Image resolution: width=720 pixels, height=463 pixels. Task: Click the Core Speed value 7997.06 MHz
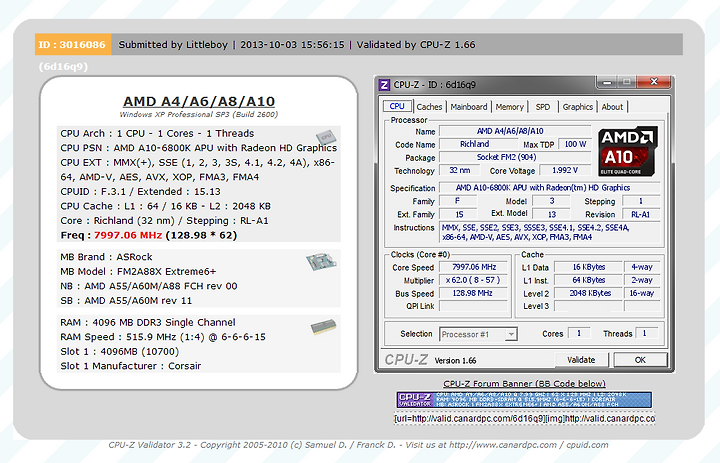pos(473,267)
